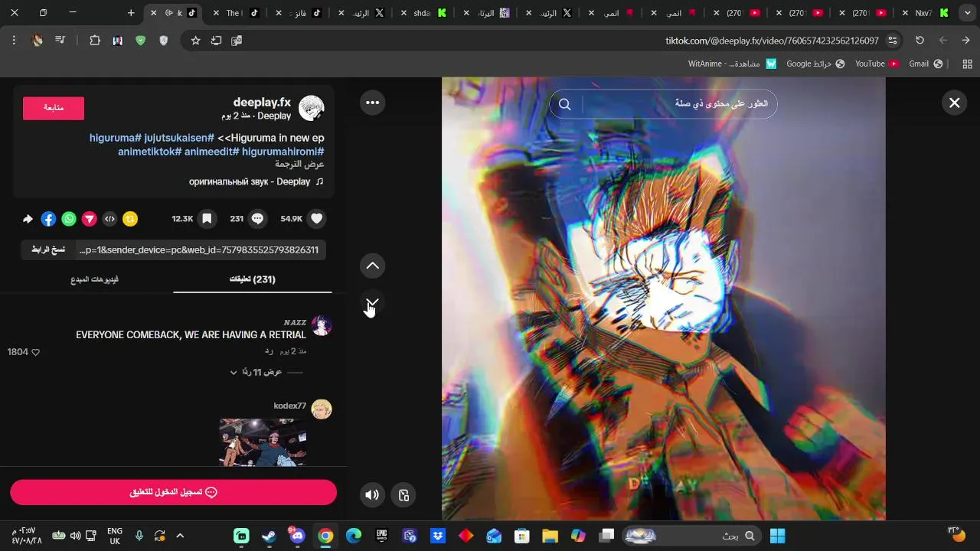Bookmark this page with the star icon
Image resolution: width=980 pixels, height=551 pixels.
[x=195, y=41]
